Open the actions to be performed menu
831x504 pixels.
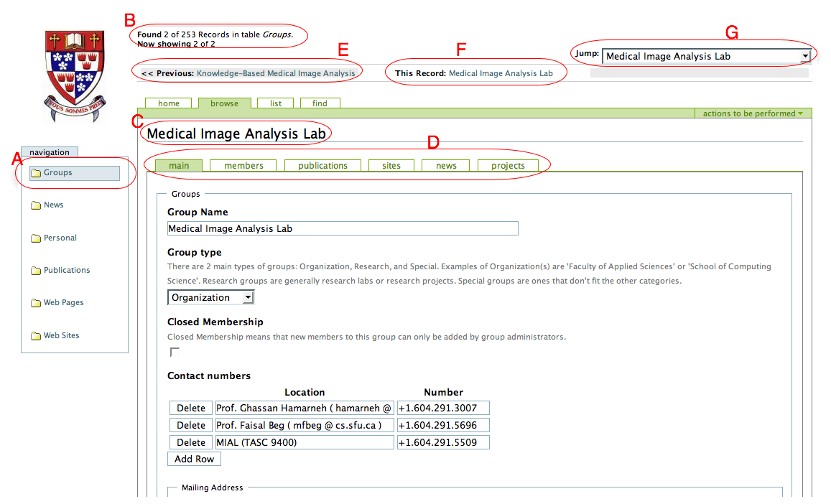click(753, 113)
